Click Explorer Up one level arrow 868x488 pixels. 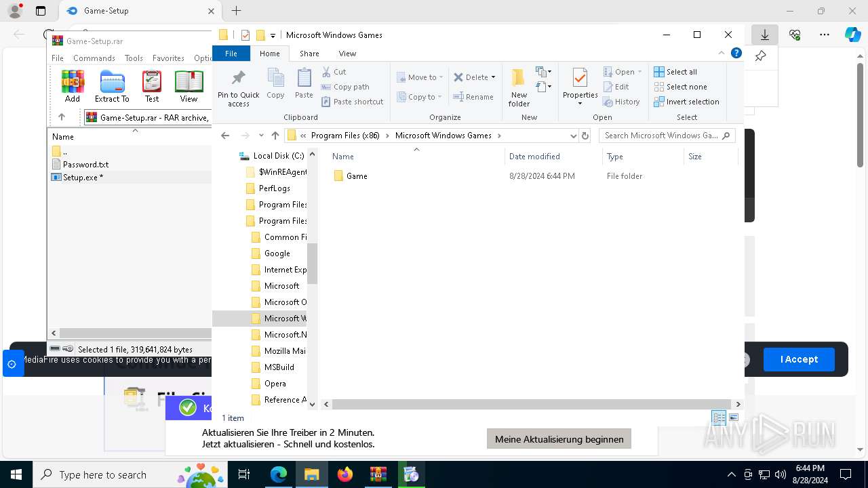[x=275, y=136]
